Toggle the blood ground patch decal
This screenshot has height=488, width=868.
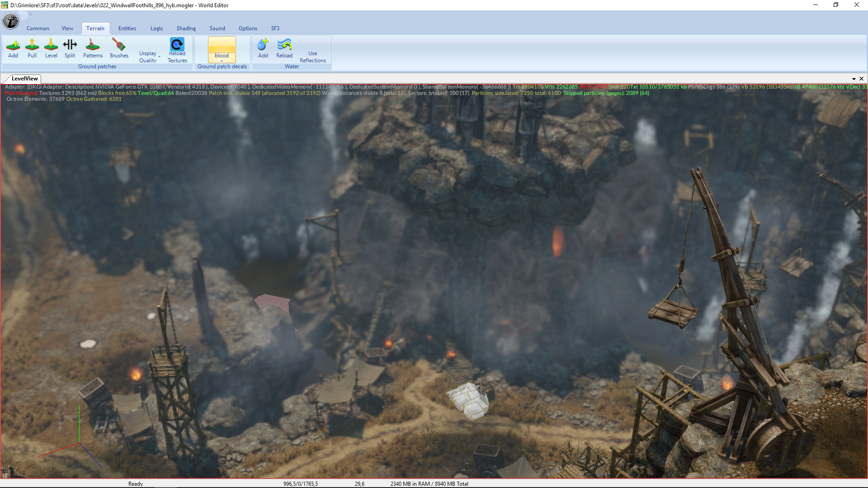point(222,47)
